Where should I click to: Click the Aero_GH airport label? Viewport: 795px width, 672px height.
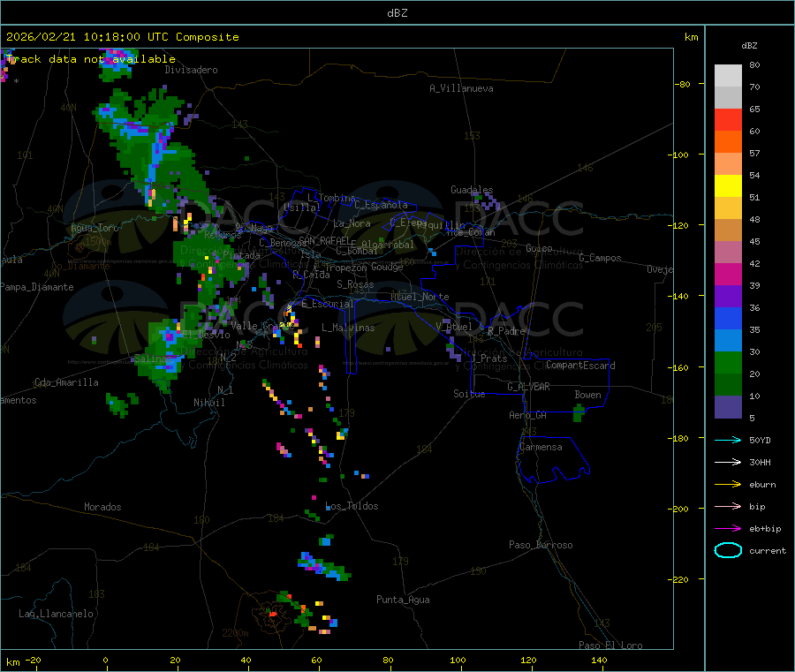tap(528, 415)
